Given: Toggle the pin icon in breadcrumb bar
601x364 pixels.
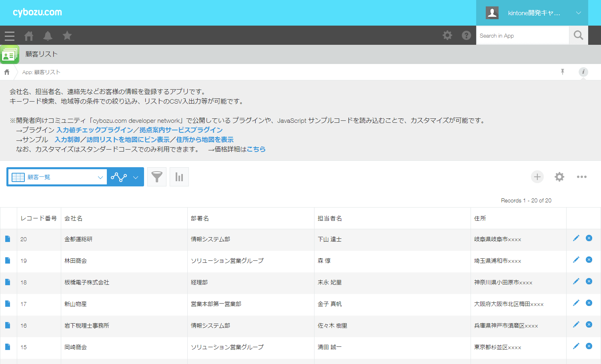Looking at the screenshot, I should (x=563, y=72).
